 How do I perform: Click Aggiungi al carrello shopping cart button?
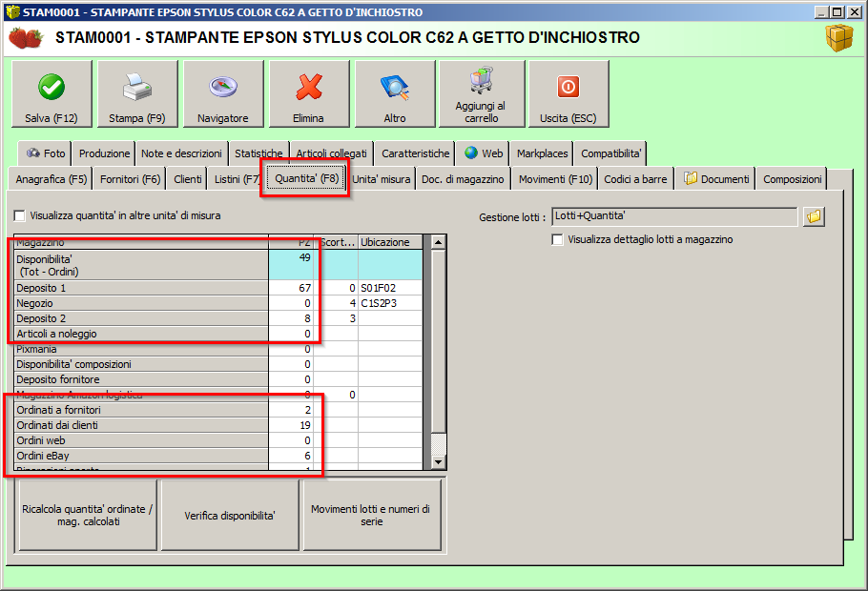pyautogui.click(x=482, y=94)
